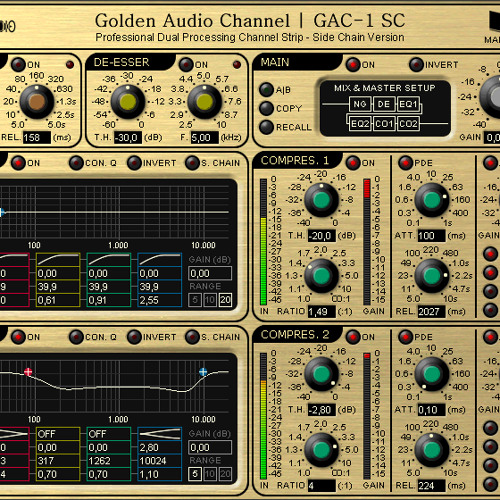The width and height of the screenshot is (500, 500).
Task: Click COMPRES. 2 T.H. -2,80 field
Action: tap(321, 410)
